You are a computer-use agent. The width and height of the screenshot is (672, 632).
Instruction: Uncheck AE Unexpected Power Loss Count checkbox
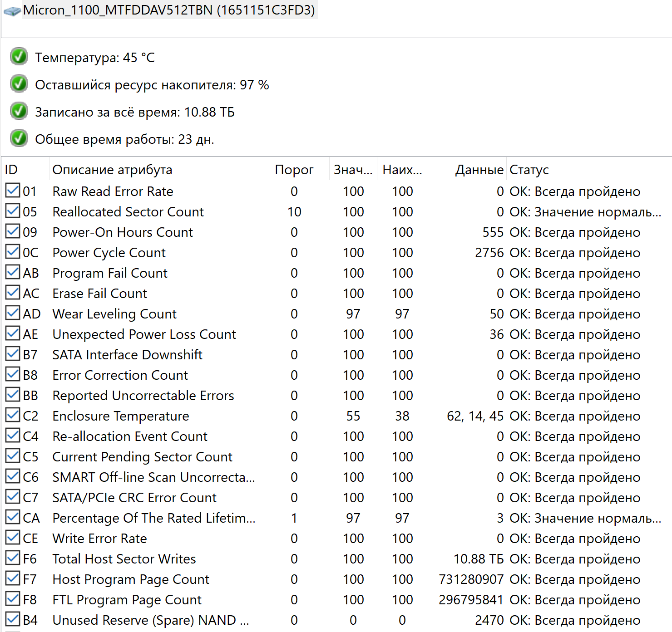pyautogui.click(x=13, y=333)
